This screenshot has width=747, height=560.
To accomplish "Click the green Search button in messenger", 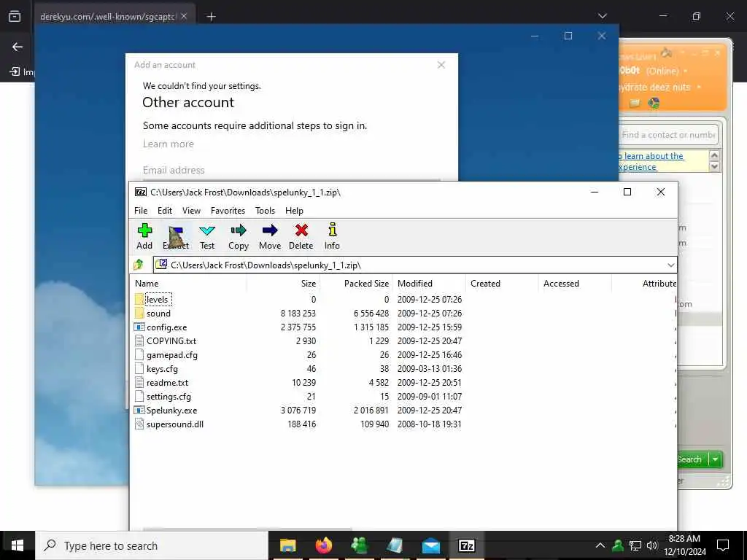I will pos(692,459).
